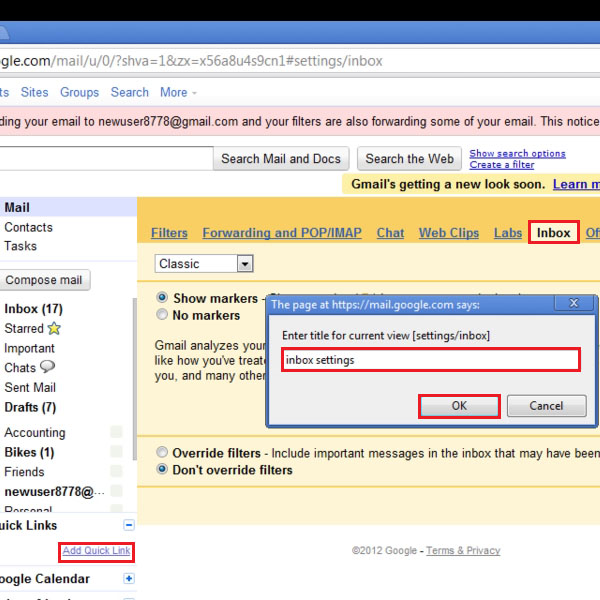The width and height of the screenshot is (600, 600).
Task: Click the Compose mail button
Action: point(44,280)
